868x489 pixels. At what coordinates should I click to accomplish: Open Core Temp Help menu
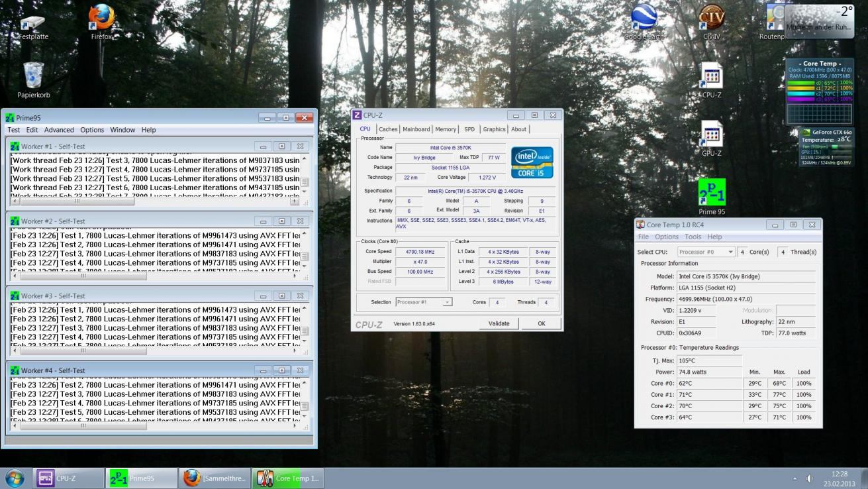pos(714,237)
